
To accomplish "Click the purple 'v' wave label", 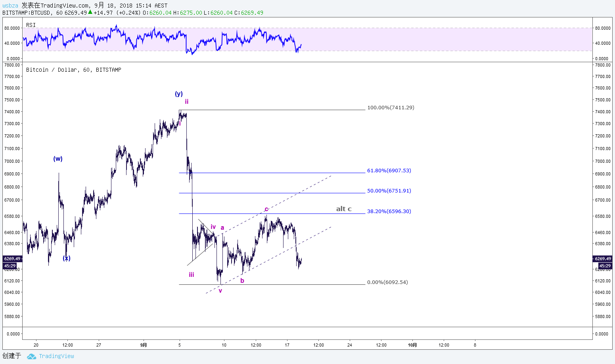I will click(x=220, y=291).
